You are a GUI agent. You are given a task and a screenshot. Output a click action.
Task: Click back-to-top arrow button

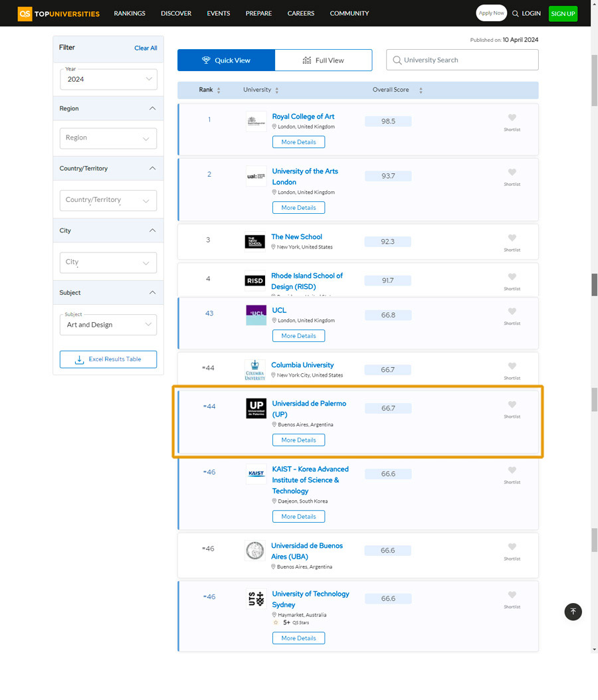pos(573,612)
